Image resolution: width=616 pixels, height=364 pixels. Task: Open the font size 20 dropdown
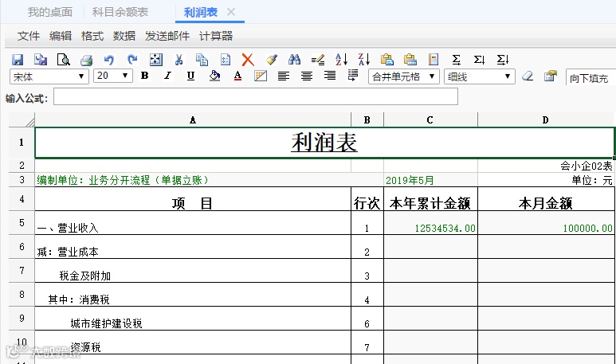click(x=112, y=76)
